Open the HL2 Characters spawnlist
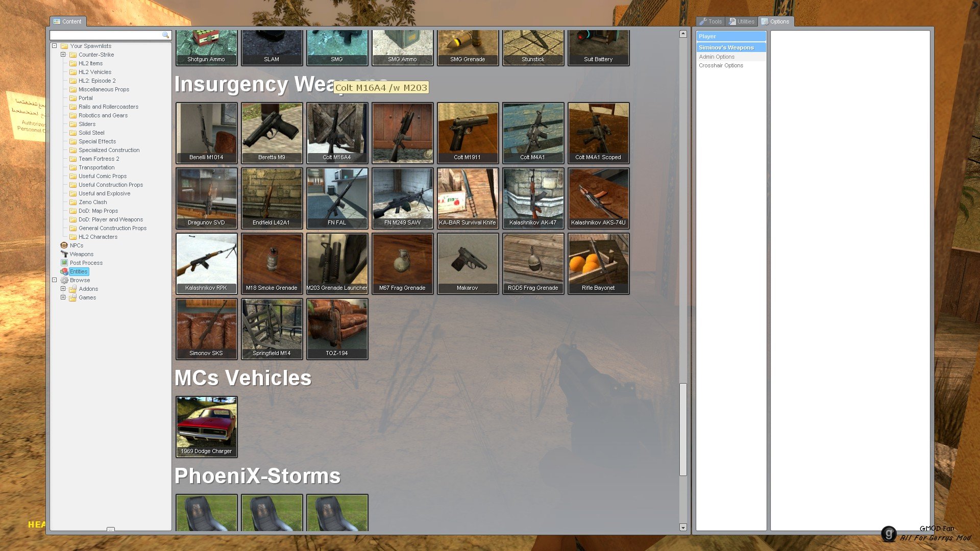980x551 pixels. coord(98,237)
